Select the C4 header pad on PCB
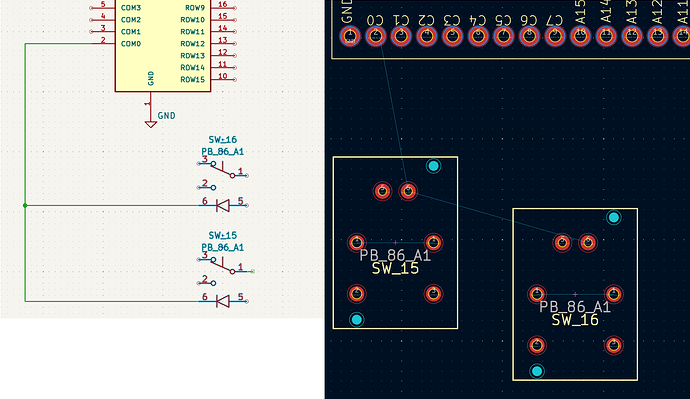Screen dimensions: 690x399 point(478,36)
